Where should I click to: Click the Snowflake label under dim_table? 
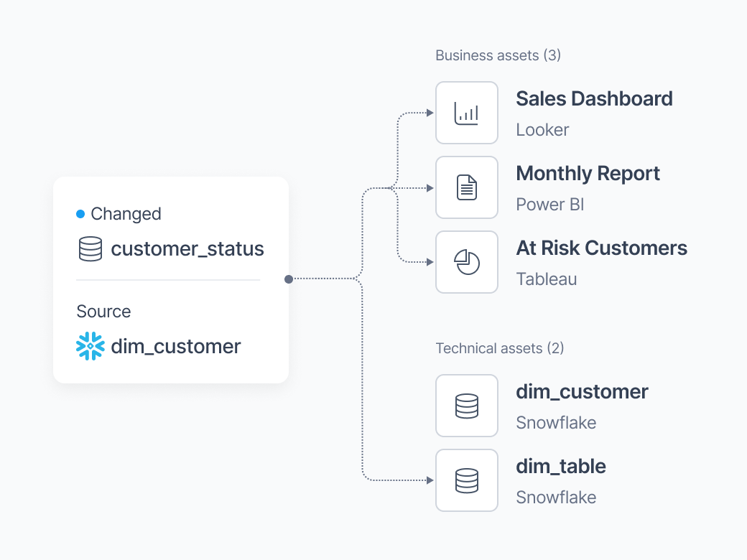(556, 498)
